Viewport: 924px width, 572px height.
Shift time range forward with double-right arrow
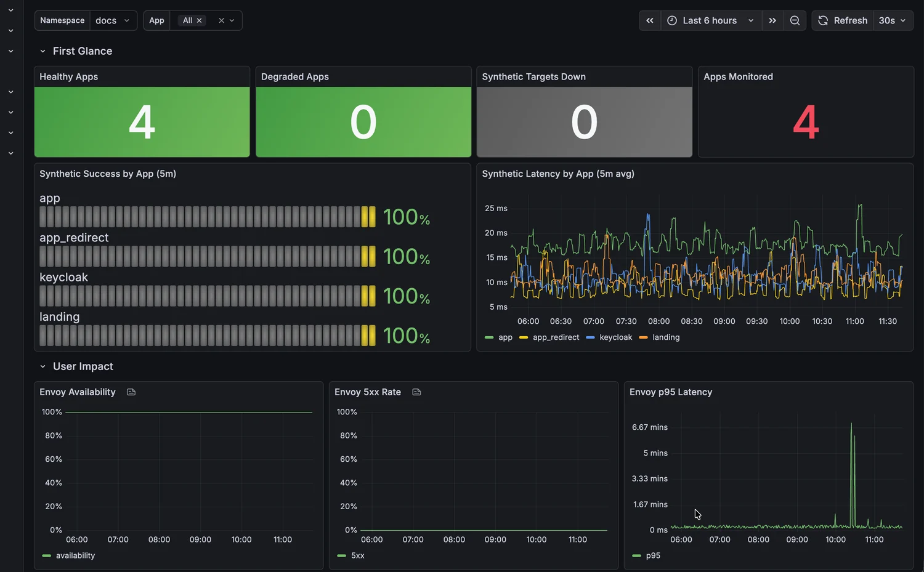coord(772,20)
